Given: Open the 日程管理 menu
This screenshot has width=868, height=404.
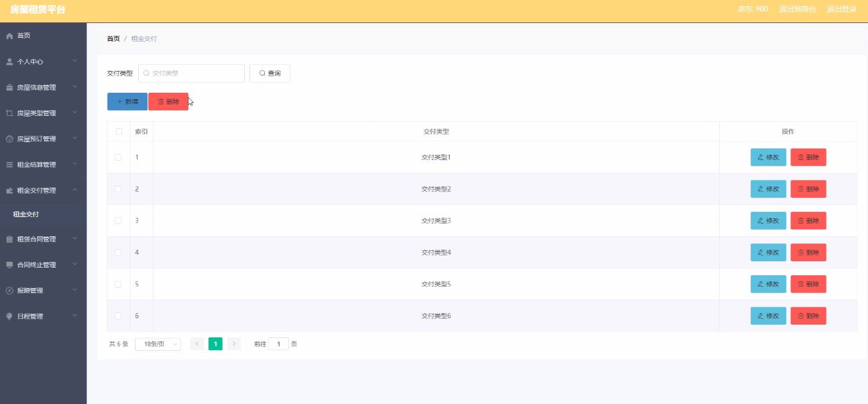Looking at the screenshot, I should (x=43, y=316).
